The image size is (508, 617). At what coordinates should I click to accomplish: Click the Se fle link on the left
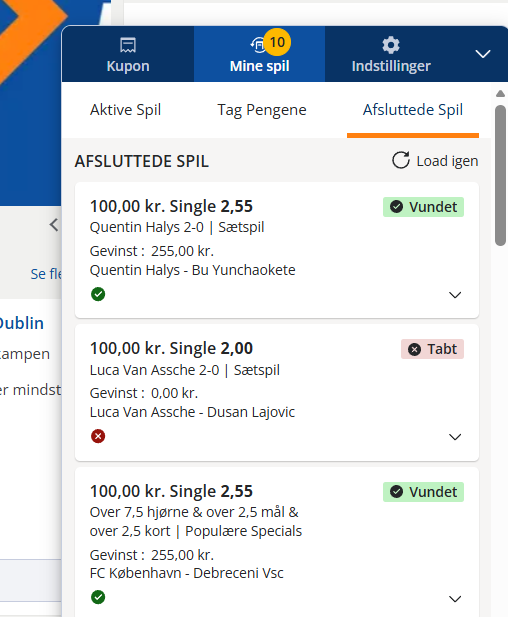(46, 274)
